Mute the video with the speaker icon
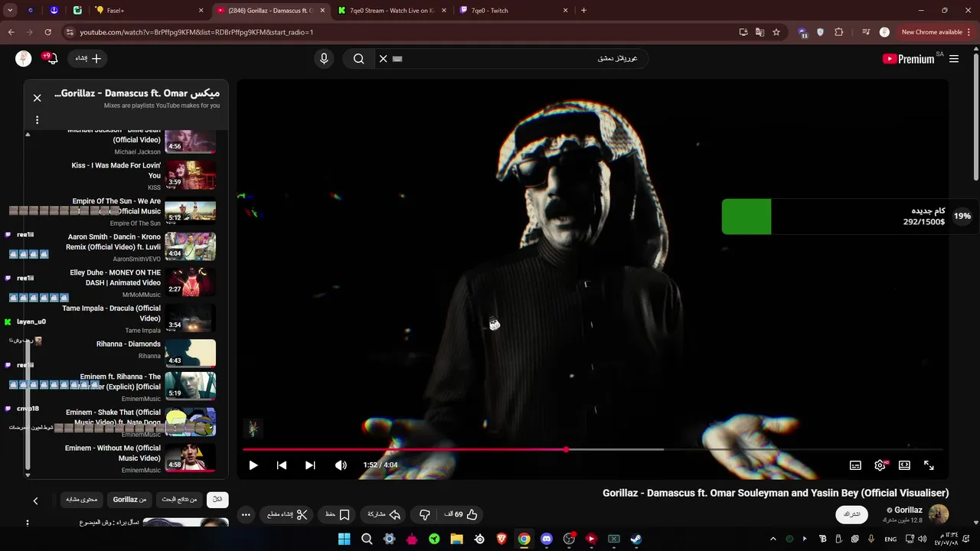Image resolution: width=980 pixels, height=551 pixels. coord(341,465)
